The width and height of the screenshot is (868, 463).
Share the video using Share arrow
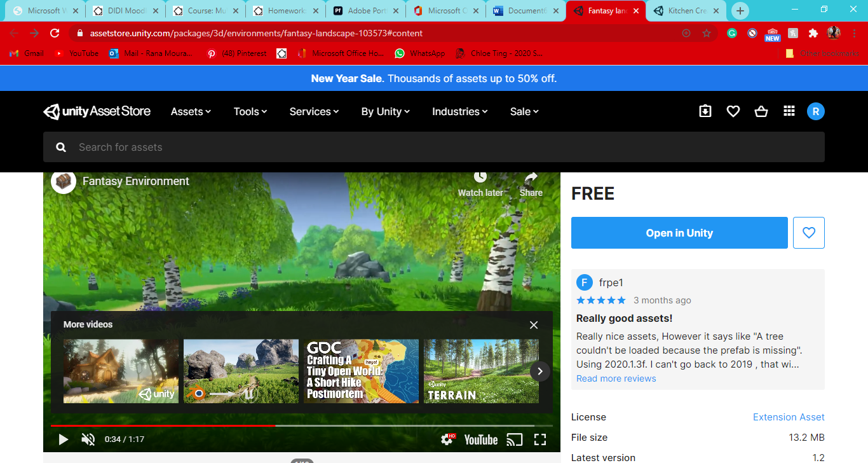531,184
